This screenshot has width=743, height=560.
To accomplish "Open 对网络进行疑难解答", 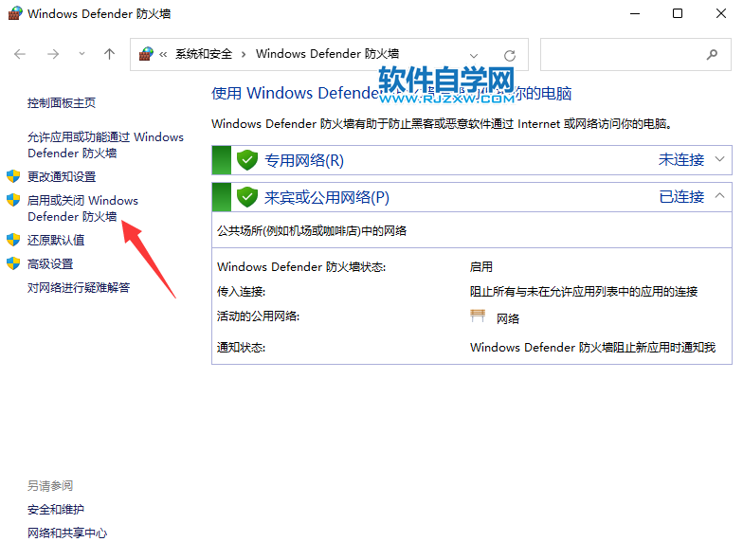I will point(79,288).
